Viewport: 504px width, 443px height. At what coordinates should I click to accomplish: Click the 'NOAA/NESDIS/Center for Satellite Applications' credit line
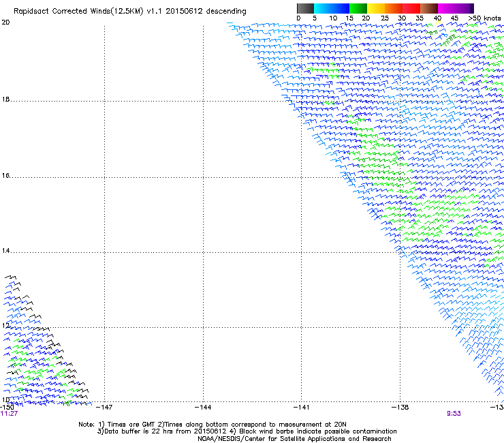294,439
